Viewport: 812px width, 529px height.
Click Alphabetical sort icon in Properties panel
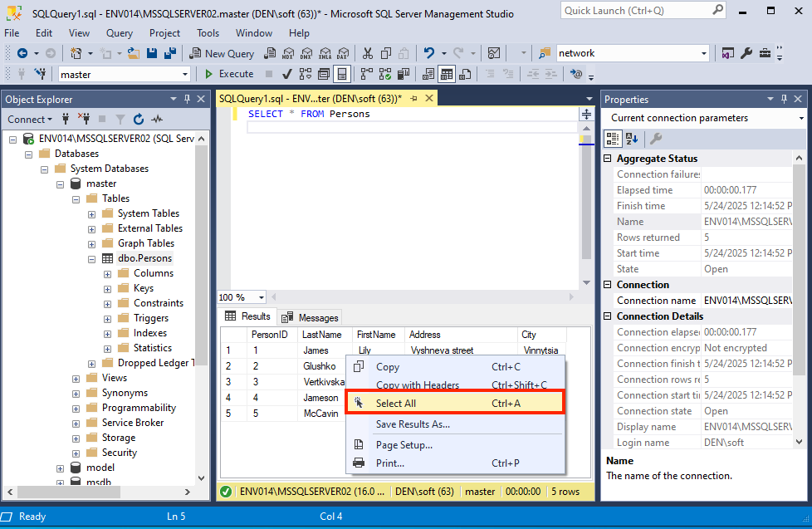(x=632, y=139)
